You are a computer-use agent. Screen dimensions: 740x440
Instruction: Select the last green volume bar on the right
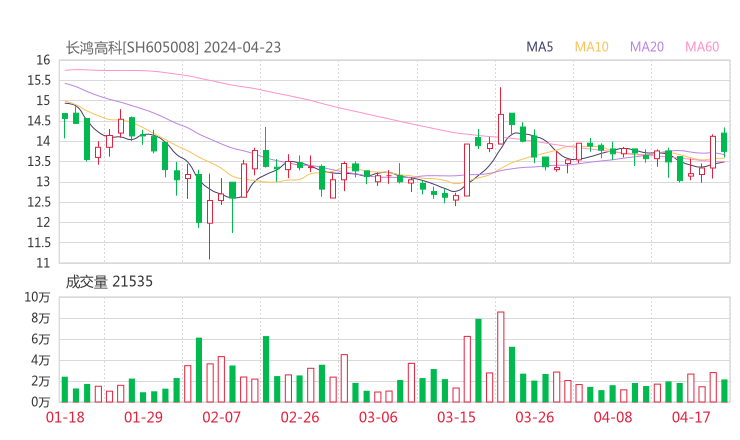coord(724,391)
